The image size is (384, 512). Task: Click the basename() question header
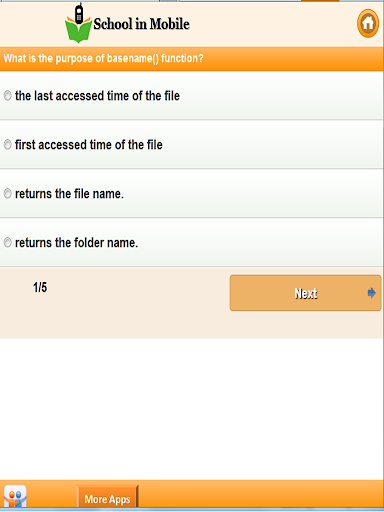coord(103,59)
